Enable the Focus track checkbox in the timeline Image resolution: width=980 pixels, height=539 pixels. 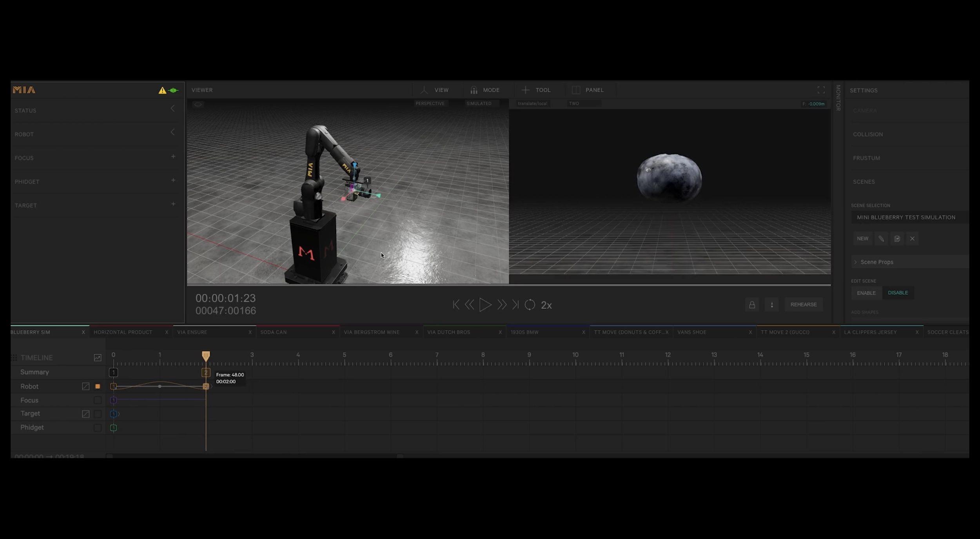pos(98,401)
